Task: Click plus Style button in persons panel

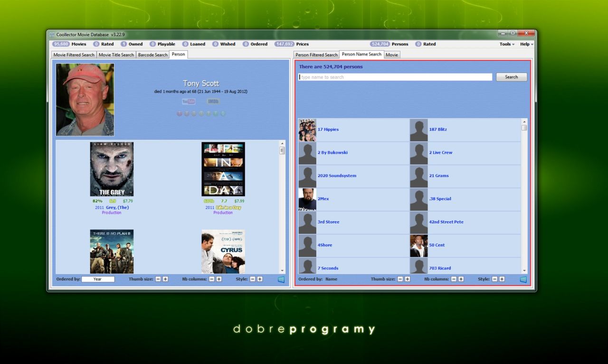Action: coord(502,279)
